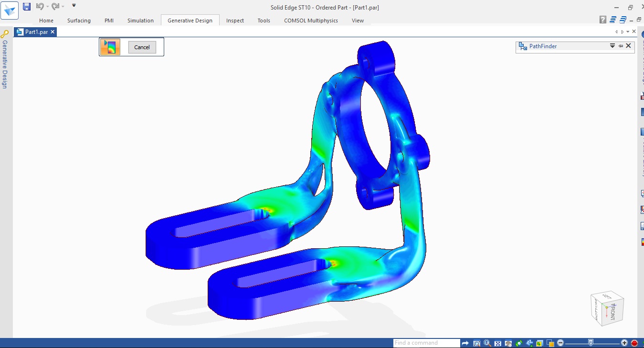Viewport: 644px width, 348px height.
Task: Click the Undo arrow icon
Action: tap(40, 7)
